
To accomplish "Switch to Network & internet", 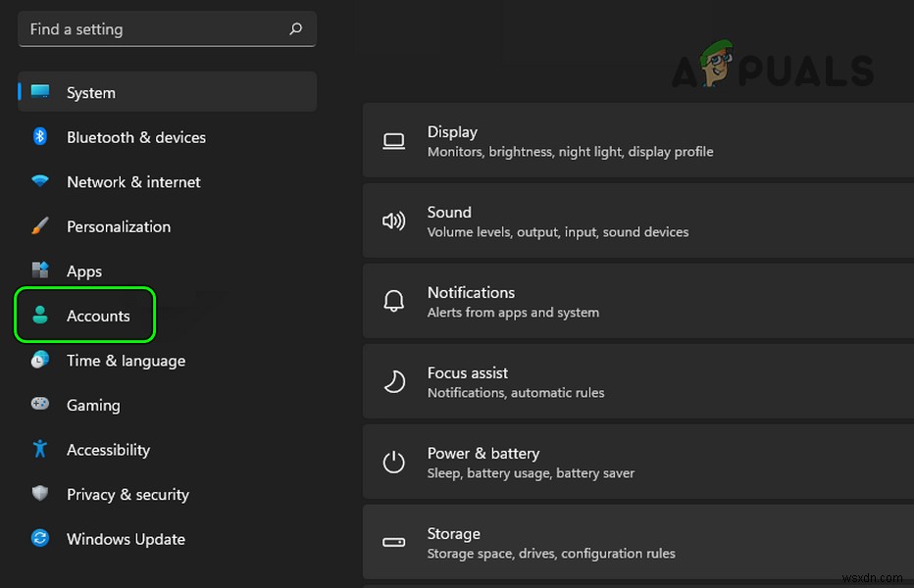I will tap(132, 182).
